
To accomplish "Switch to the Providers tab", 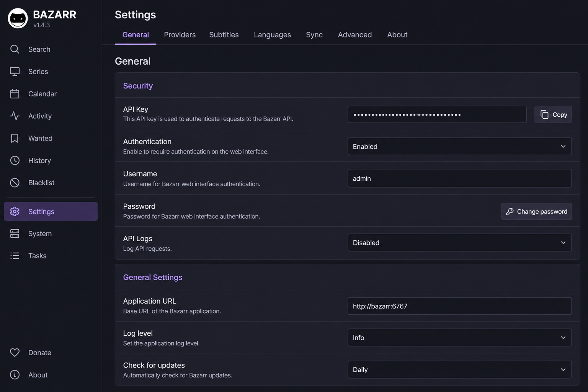I will click(x=180, y=35).
